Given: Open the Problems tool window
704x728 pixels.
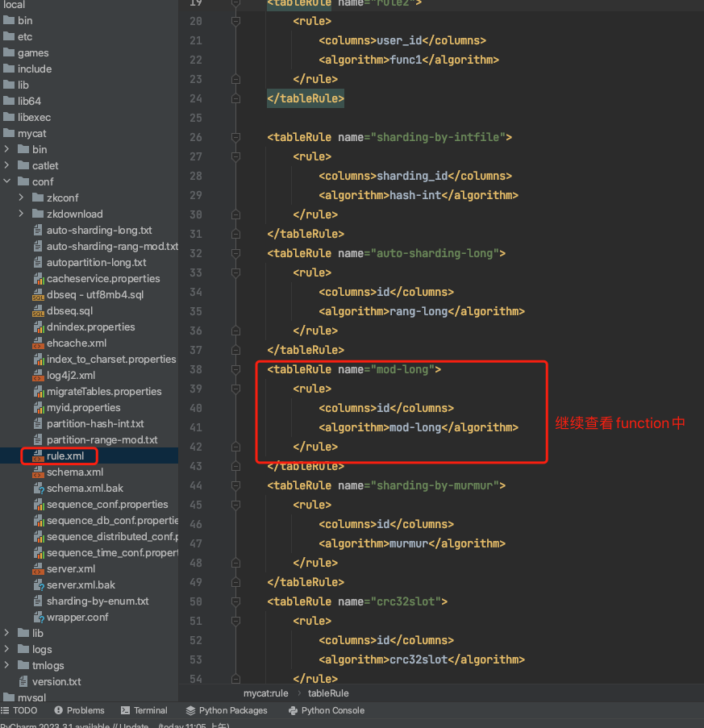Looking at the screenshot, I should pyautogui.click(x=79, y=711).
